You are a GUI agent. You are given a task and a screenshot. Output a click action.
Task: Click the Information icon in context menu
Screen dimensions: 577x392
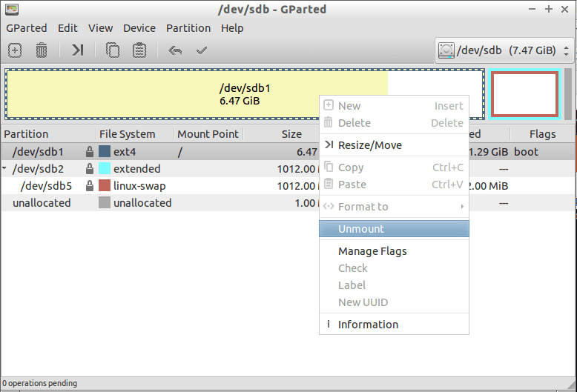coord(329,324)
